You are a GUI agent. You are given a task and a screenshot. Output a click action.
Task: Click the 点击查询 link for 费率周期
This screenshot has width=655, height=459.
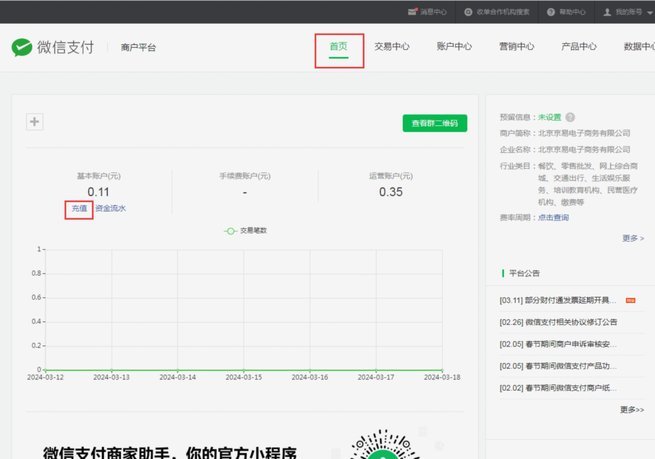click(553, 218)
